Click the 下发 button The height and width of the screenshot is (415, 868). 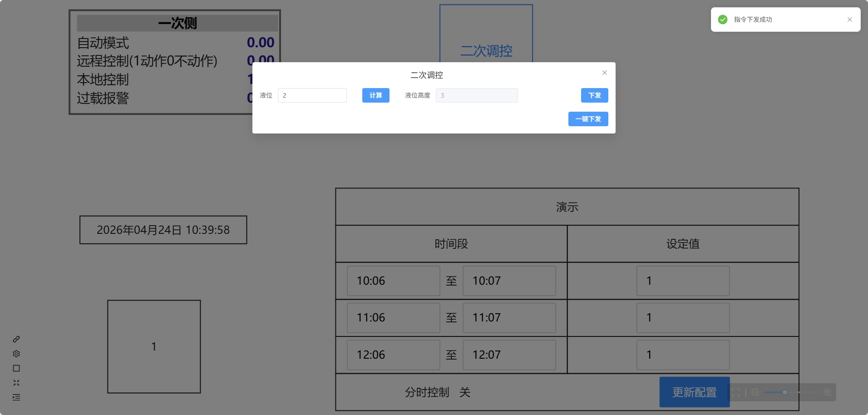point(595,95)
